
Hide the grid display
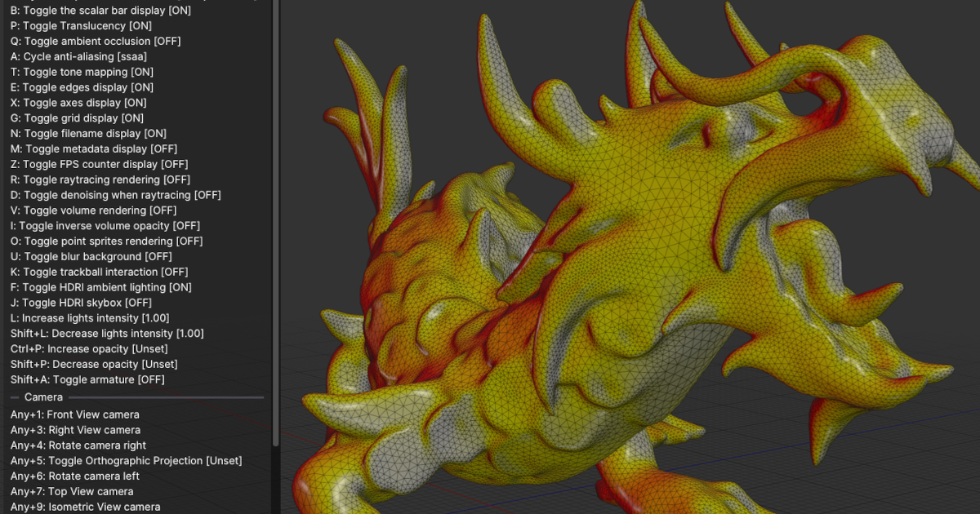point(78,117)
